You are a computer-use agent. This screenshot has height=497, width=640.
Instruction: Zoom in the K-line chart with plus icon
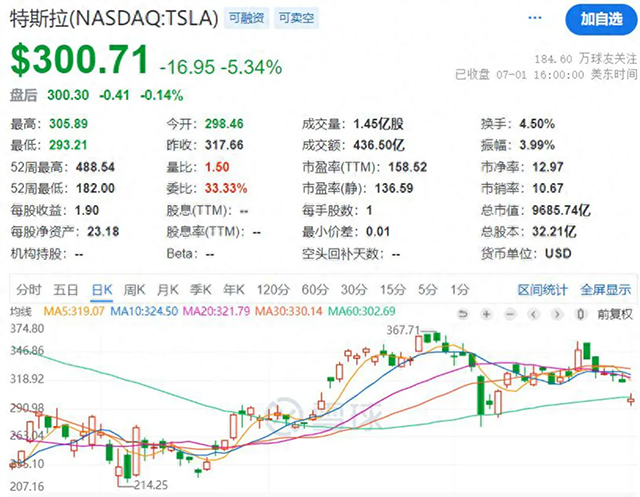click(486, 314)
